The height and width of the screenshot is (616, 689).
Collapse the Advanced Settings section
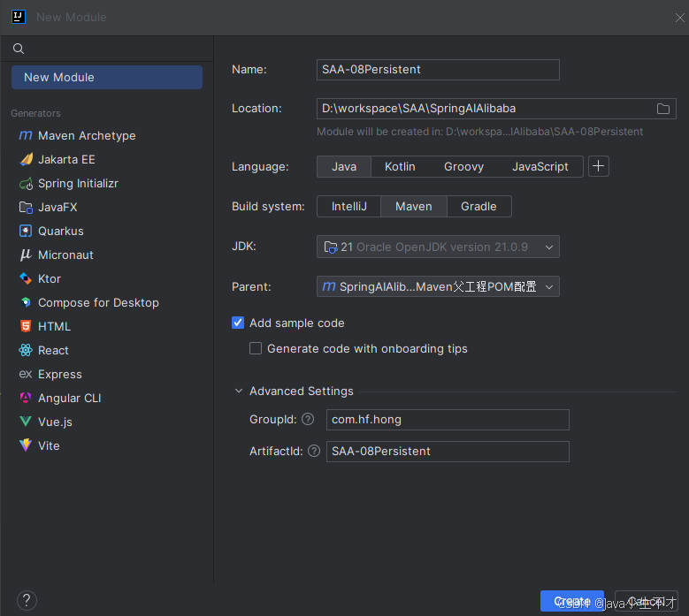click(239, 391)
